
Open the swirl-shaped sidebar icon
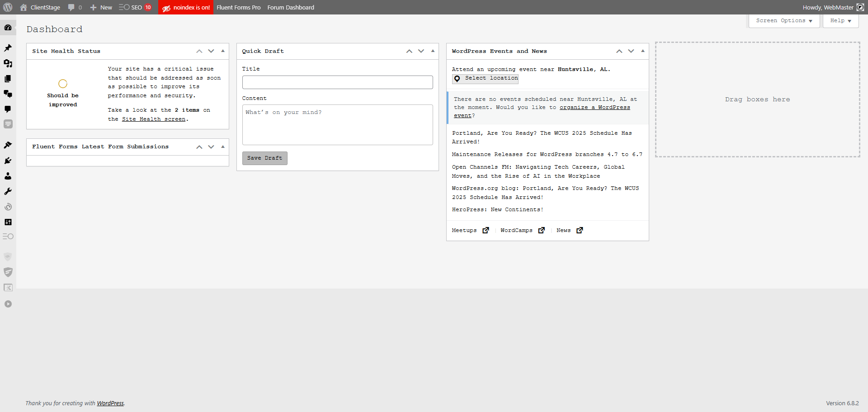point(8,207)
